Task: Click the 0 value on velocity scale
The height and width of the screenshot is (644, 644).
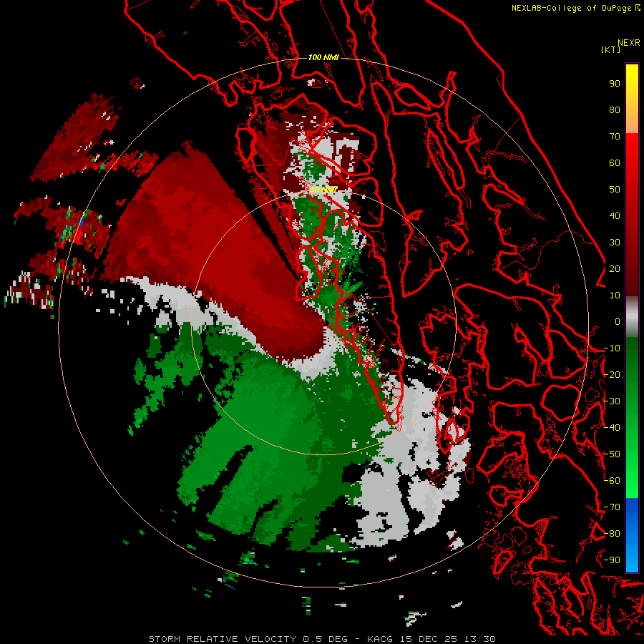Action: [x=618, y=322]
